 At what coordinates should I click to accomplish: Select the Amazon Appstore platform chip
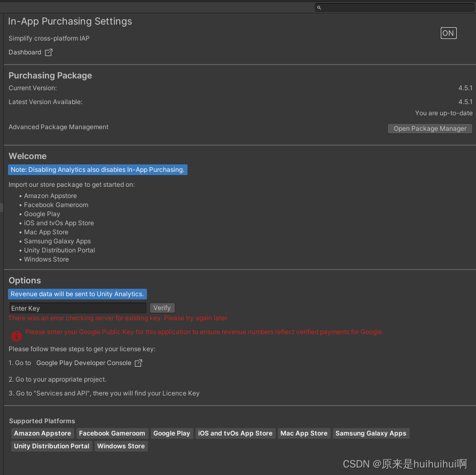click(x=42, y=433)
